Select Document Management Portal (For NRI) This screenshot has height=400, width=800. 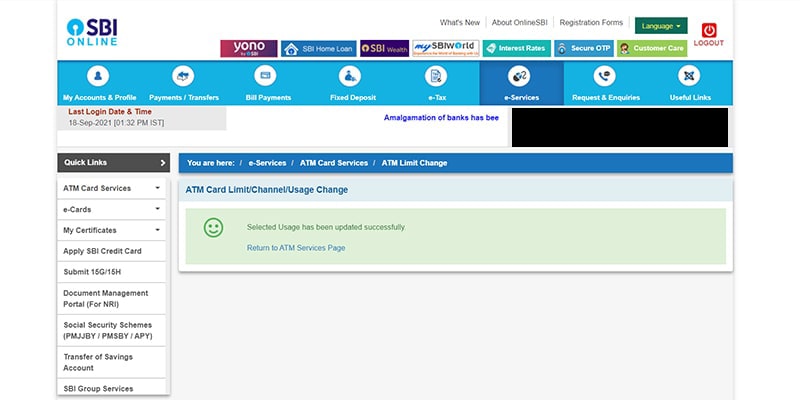(111, 298)
